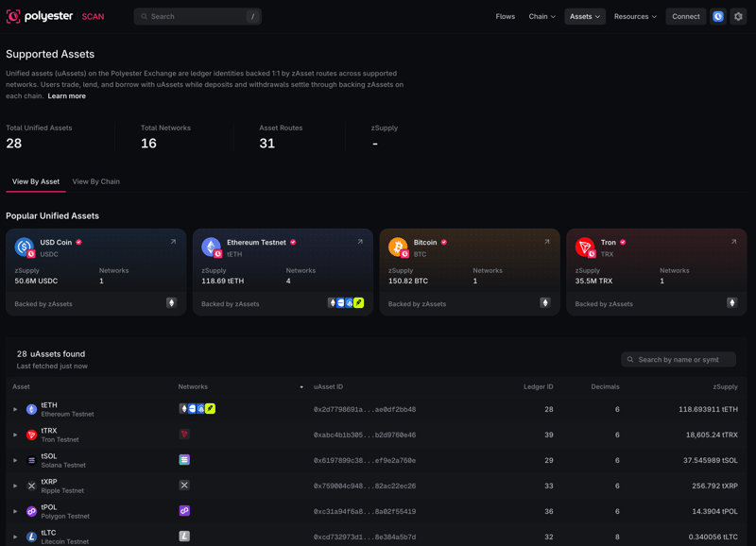Click the Asset column header

coord(21,387)
